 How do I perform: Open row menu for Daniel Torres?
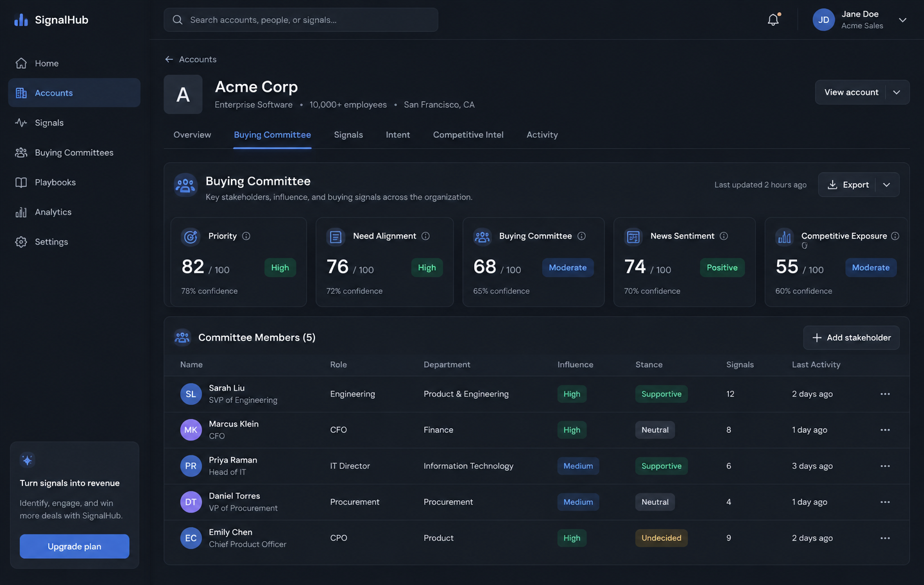[886, 502]
